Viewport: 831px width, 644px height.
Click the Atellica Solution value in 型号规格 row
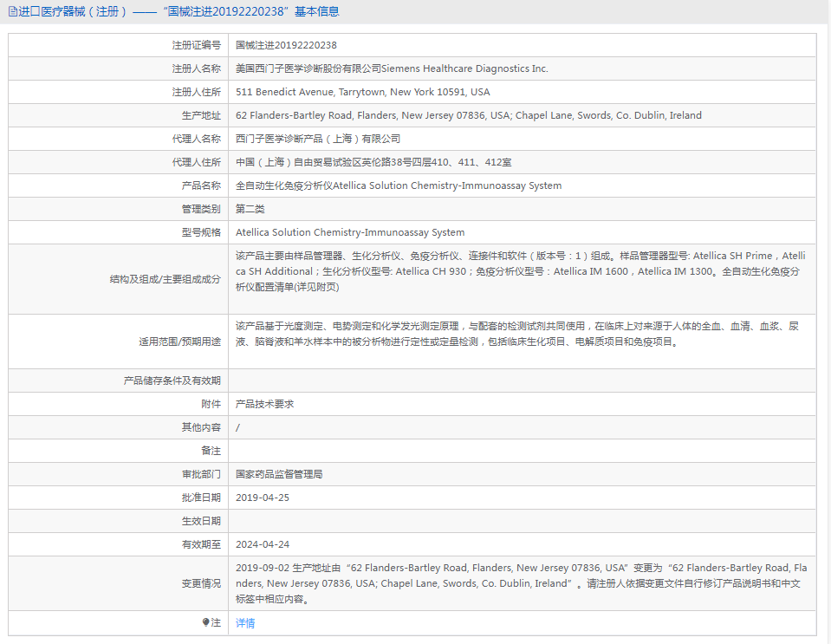(350, 231)
